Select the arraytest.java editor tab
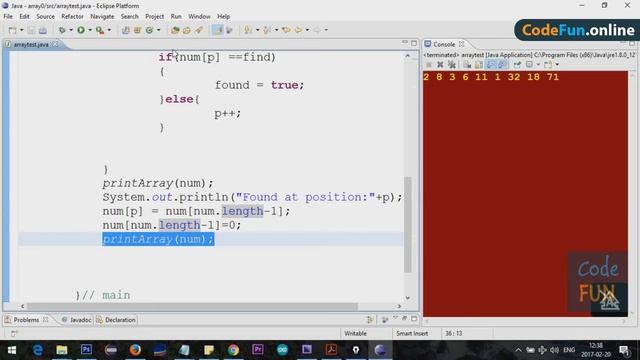 click(31, 44)
